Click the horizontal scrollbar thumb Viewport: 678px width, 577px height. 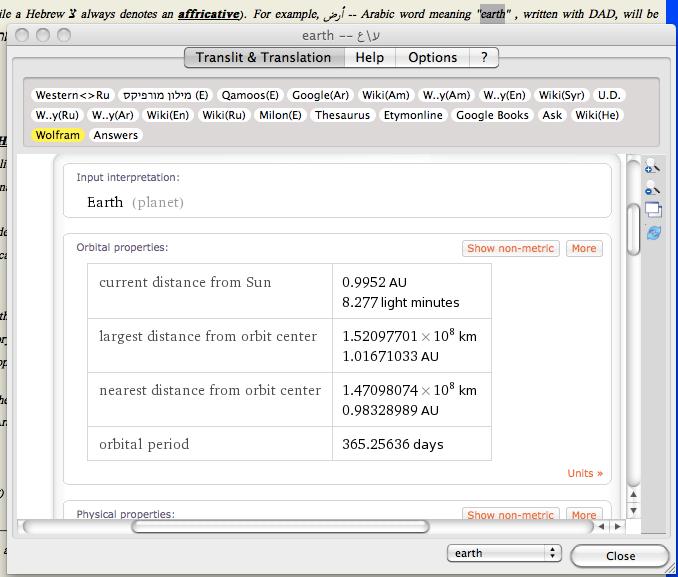[280, 526]
